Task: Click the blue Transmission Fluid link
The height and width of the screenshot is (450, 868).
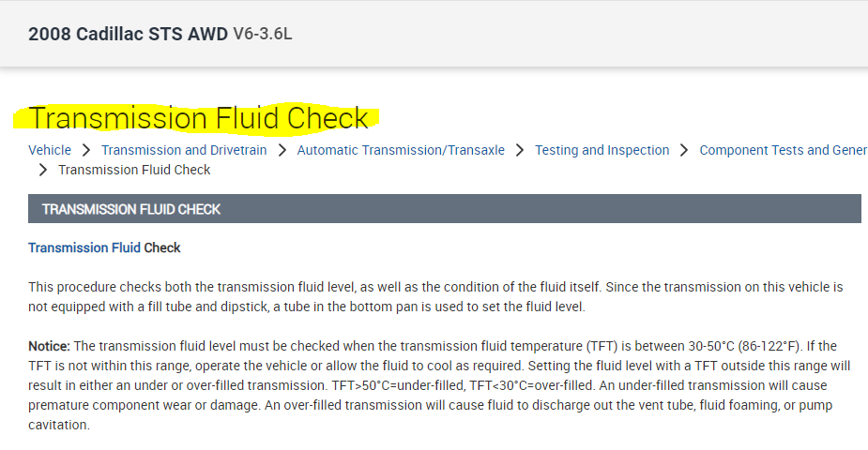Action: click(x=84, y=247)
